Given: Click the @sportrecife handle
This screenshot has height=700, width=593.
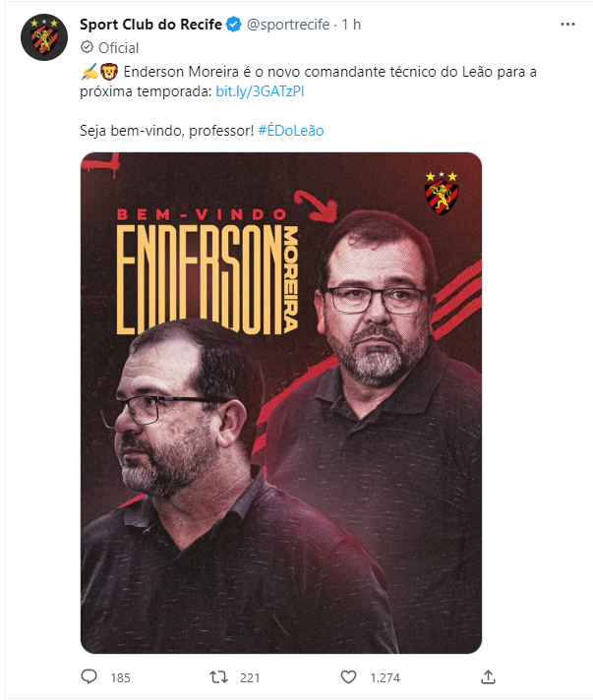Looking at the screenshot, I should [x=288, y=25].
